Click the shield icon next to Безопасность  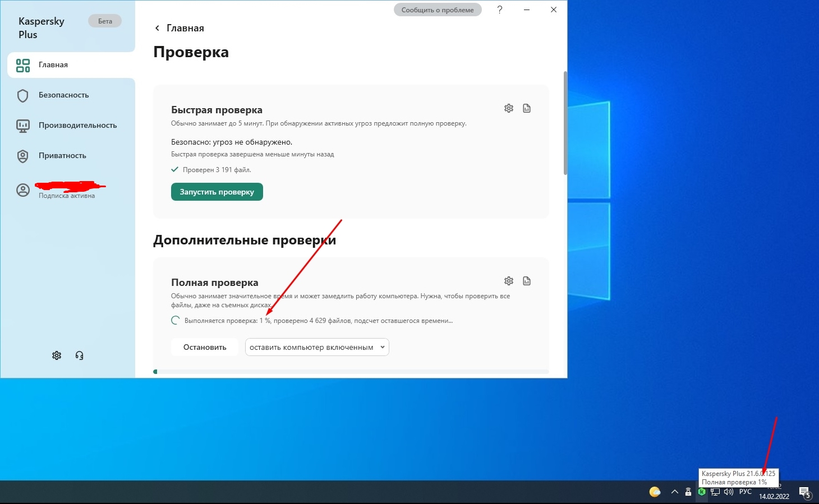tap(23, 95)
